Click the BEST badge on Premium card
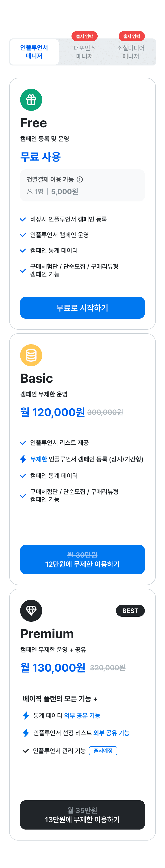 point(130,610)
